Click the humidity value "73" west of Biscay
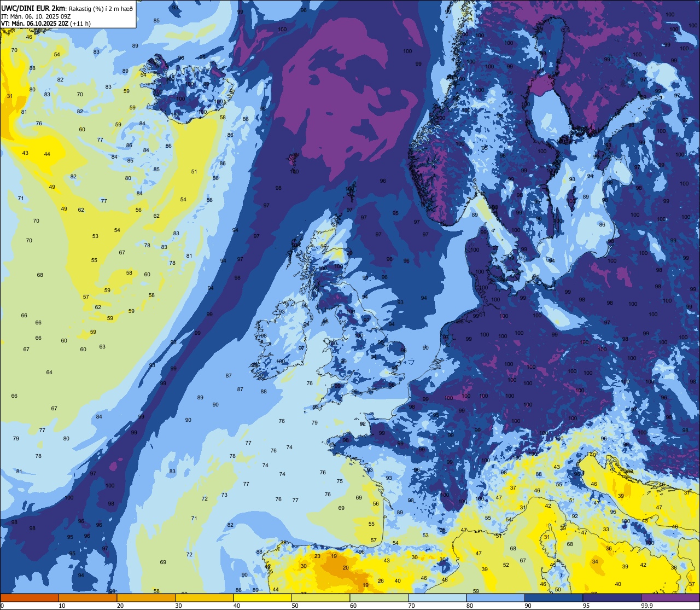The width and height of the screenshot is (700, 610). coord(224,495)
